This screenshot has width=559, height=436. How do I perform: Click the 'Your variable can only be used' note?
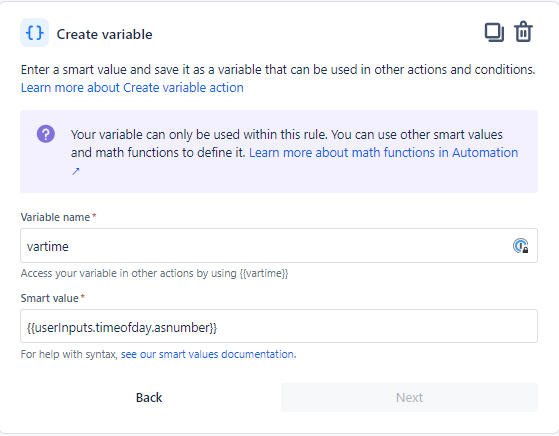tap(287, 144)
